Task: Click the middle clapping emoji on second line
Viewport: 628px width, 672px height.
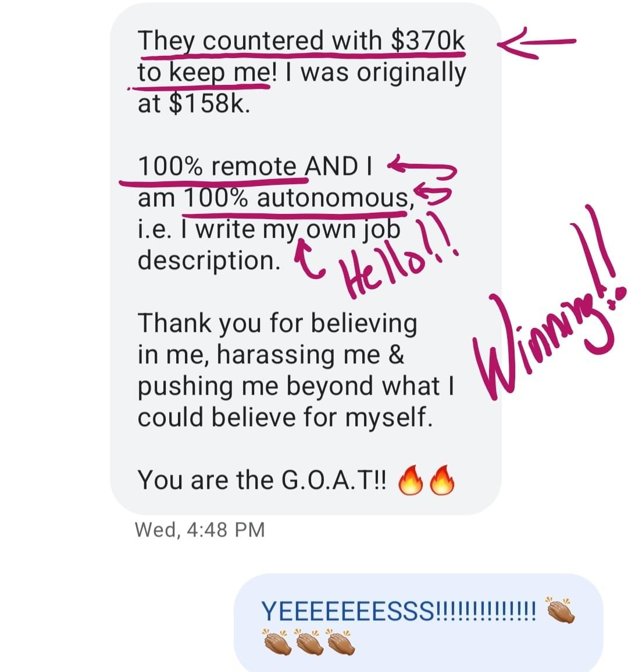Action: 309,642
